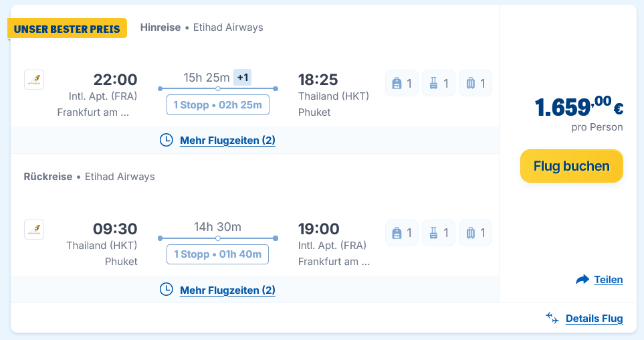Click return 1 Stopp 01h 40m badge
This screenshot has height=340, width=644.
[x=217, y=254]
